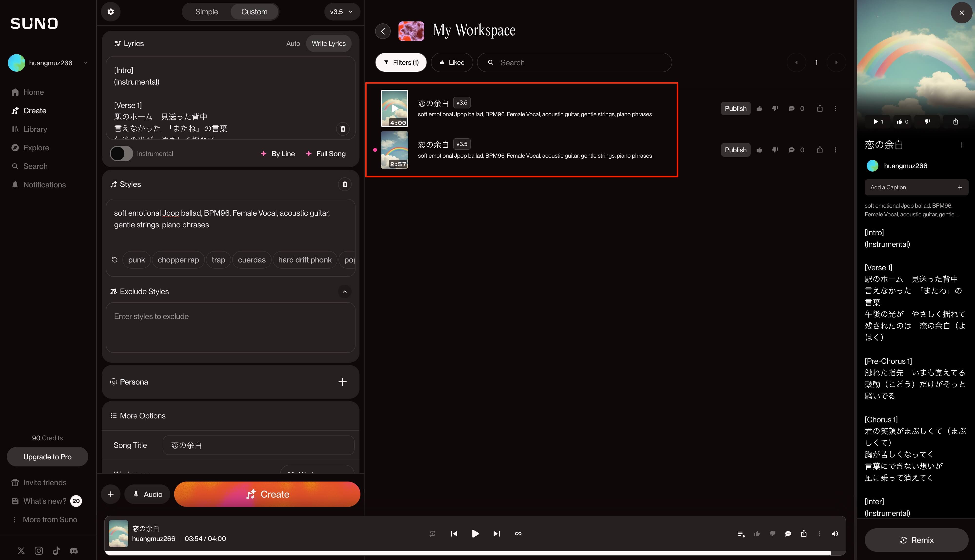
Task: Click the trash icon in Styles panel
Action: [345, 184]
